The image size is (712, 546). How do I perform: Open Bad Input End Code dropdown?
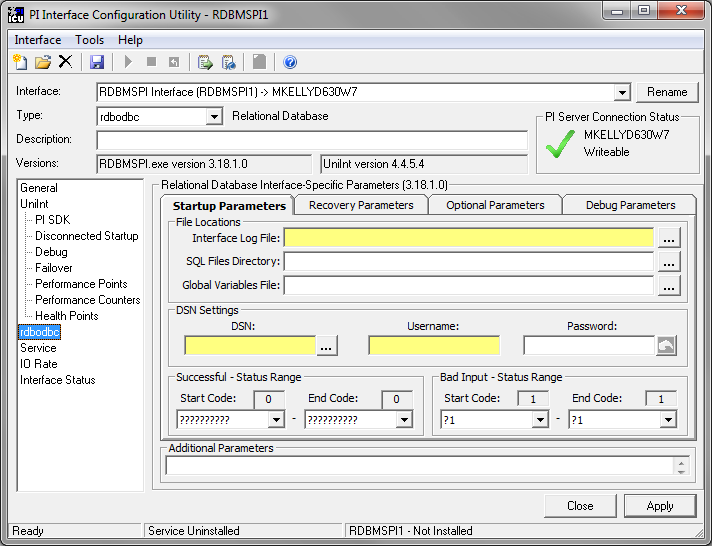pyautogui.click(x=668, y=420)
